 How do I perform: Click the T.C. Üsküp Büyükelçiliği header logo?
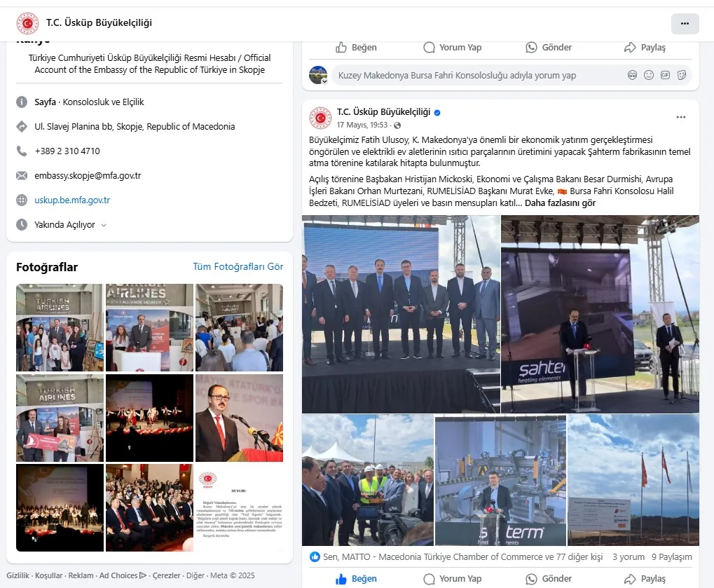[x=28, y=22]
